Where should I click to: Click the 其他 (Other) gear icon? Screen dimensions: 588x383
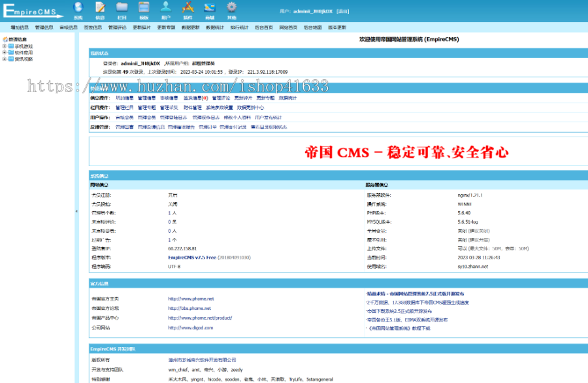point(231,8)
